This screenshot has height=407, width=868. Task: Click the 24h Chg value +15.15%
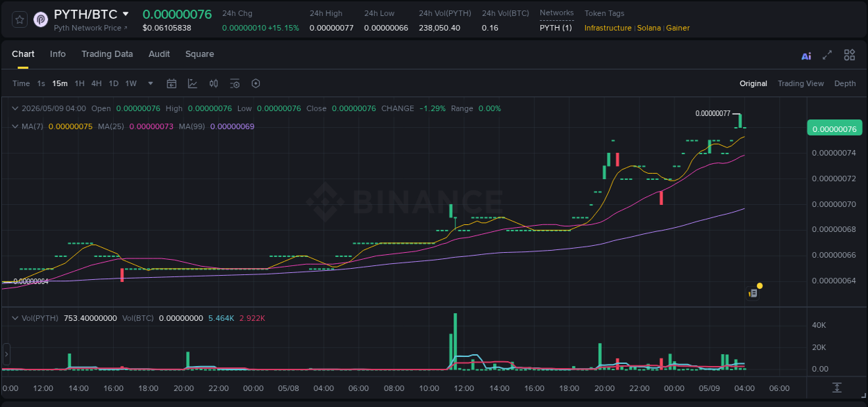(x=283, y=28)
